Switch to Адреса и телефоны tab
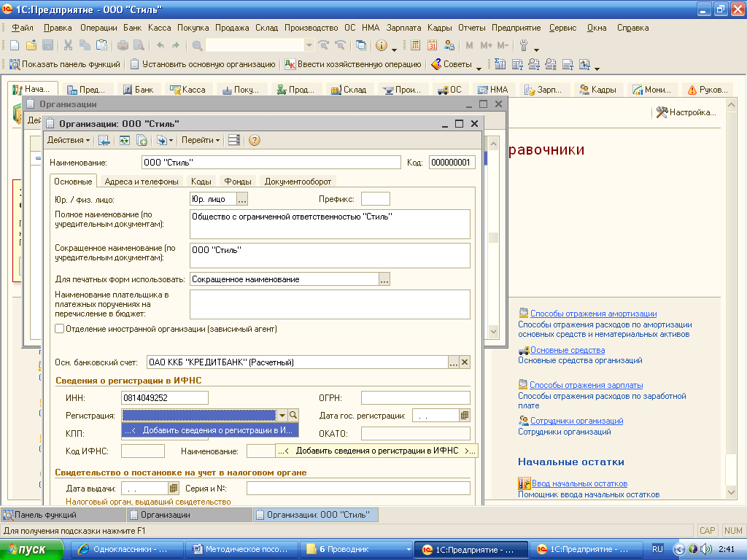The width and height of the screenshot is (747, 560). 142,182
